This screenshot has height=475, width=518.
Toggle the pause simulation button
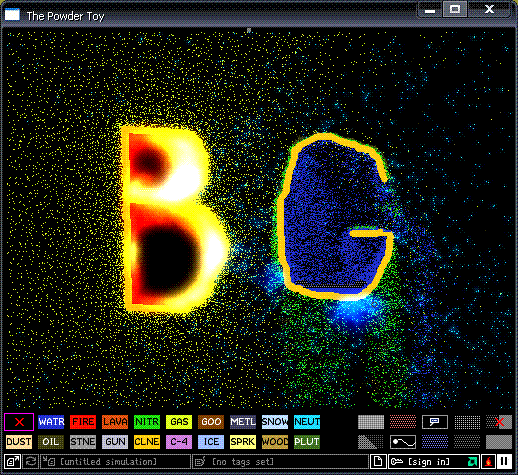[x=504, y=462]
